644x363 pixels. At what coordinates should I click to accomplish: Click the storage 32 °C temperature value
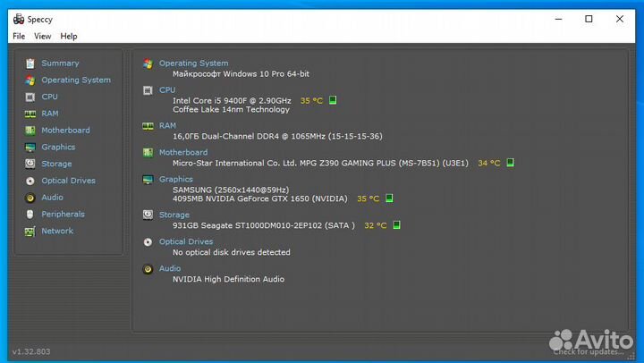point(375,225)
